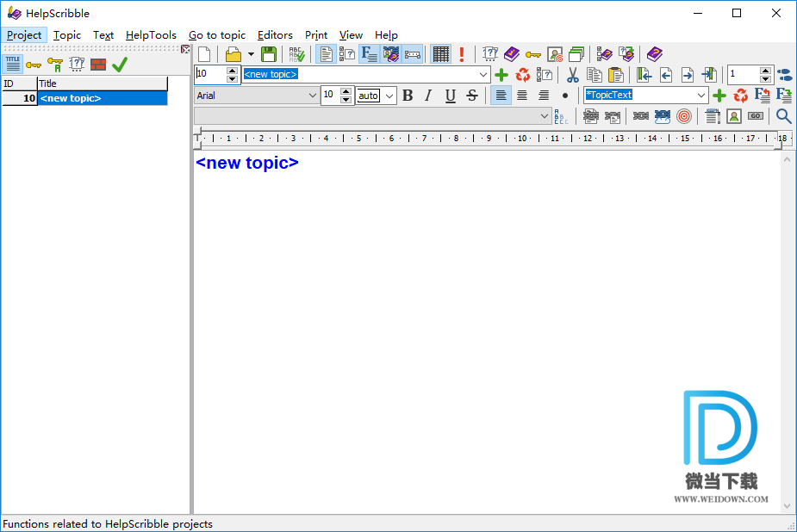Viewport: 797px width, 532px height.
Task: Toggle the picture-and-book toolbar button
Action: pyautogui.click(x=391, y=54)
